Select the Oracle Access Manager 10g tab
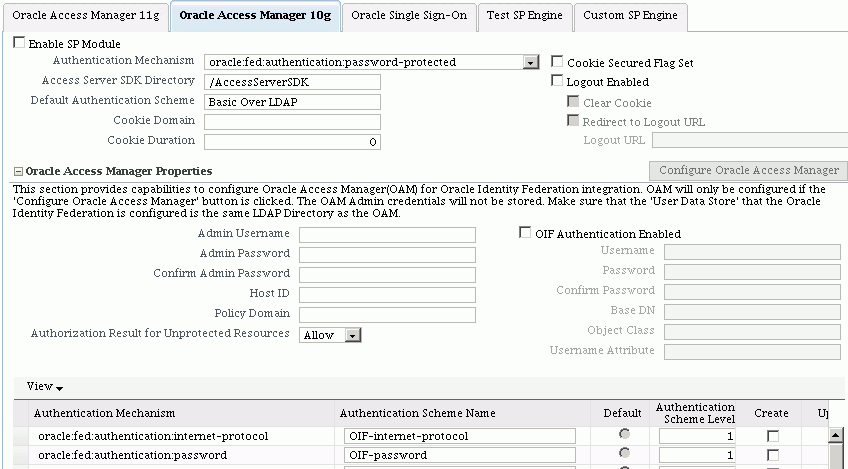The image size is (848, 469). [x=255, y=16]
